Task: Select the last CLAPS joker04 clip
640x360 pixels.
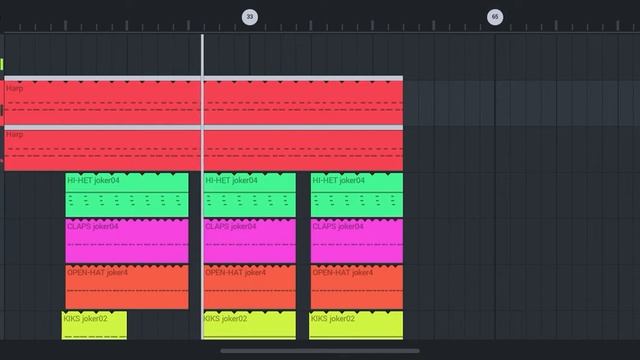Action: coord(357,241)
